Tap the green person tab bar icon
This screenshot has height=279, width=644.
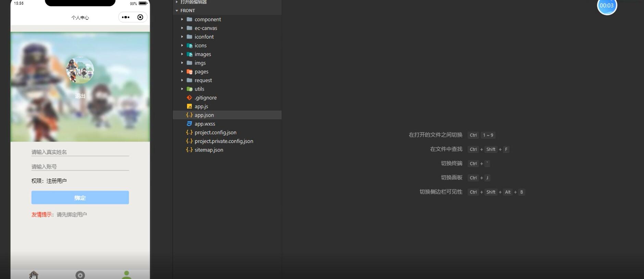(x=127, y=275)
